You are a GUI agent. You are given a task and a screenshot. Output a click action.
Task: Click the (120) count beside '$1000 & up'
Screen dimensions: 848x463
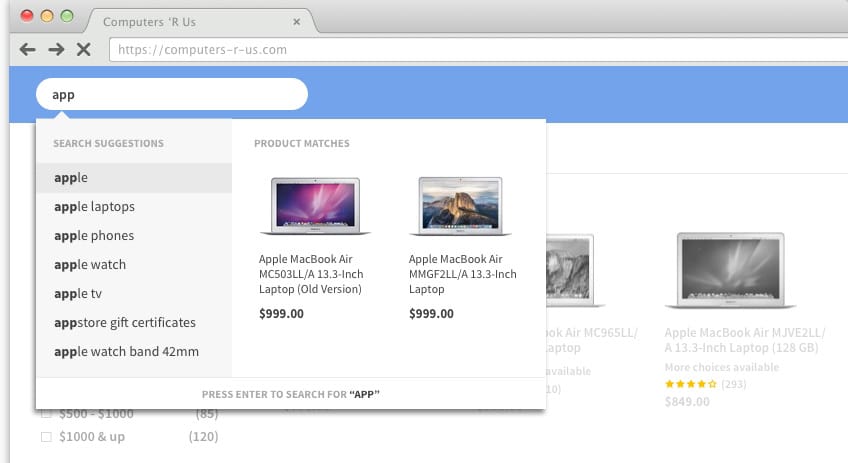(203, 436)
